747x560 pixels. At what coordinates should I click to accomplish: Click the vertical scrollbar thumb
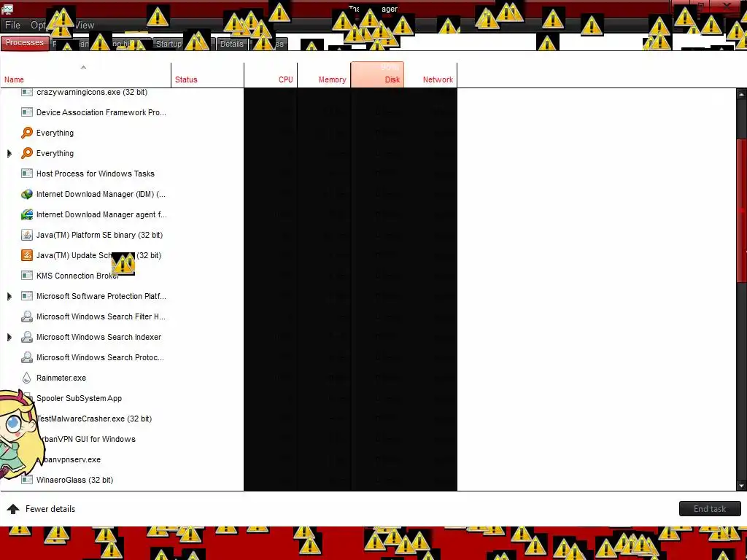[741, 209]
